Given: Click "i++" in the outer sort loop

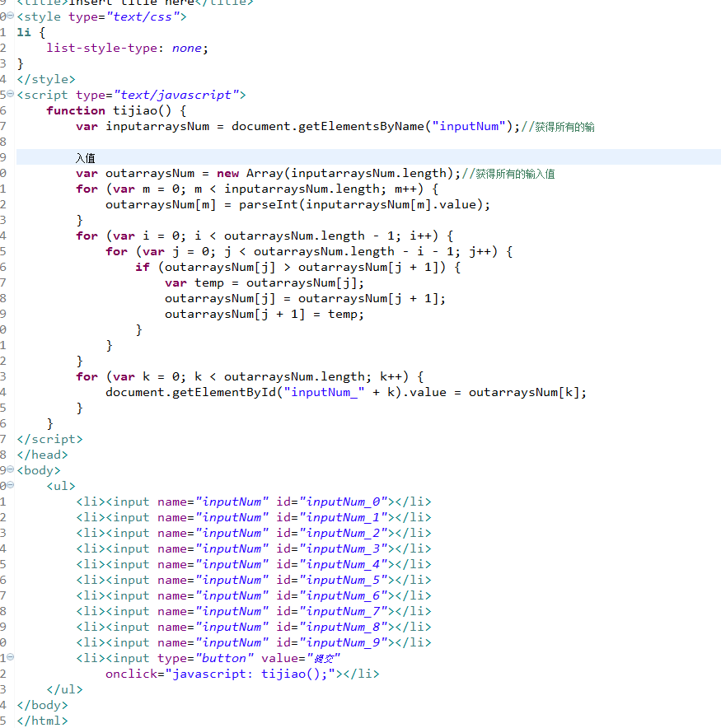Looking at the screenshot, I should pyautogui.click(x=420, y=236).
